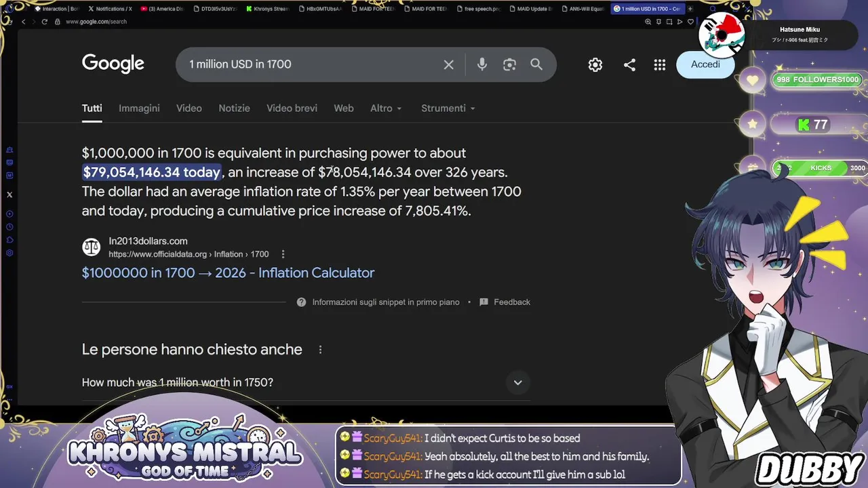Screen dimensions: 868x488
Task: Open '$1000000 in 1700 → 2026 - Inflation Calculator' link
Action: 228,273
